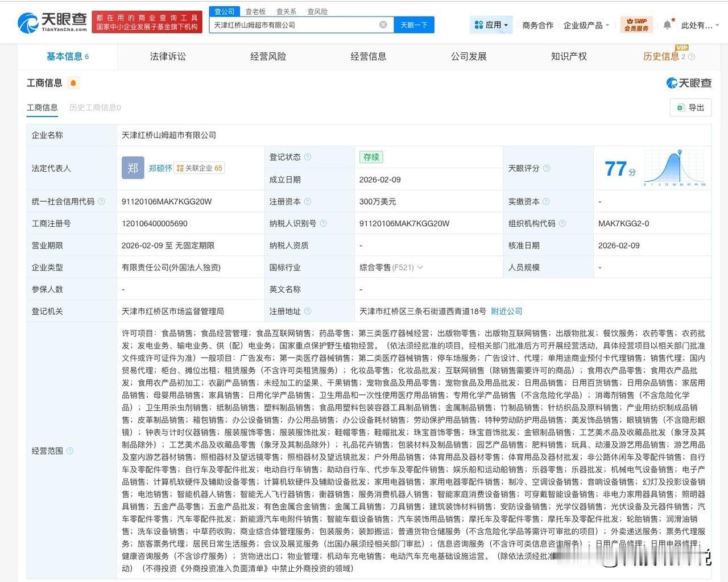Expand the 综合零售(F521) industry dropdown
This screenshot has width=728, height=582.
coord(420,267)
